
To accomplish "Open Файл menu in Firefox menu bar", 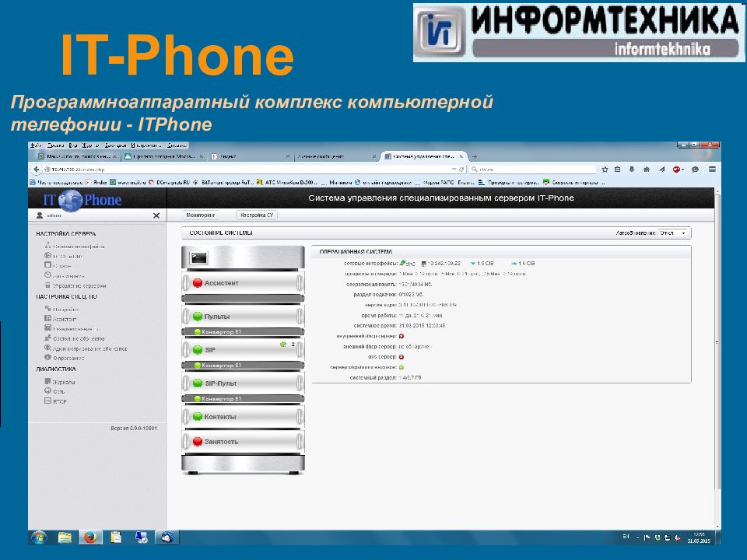I will pyautogui.click(x=37, y=145).
